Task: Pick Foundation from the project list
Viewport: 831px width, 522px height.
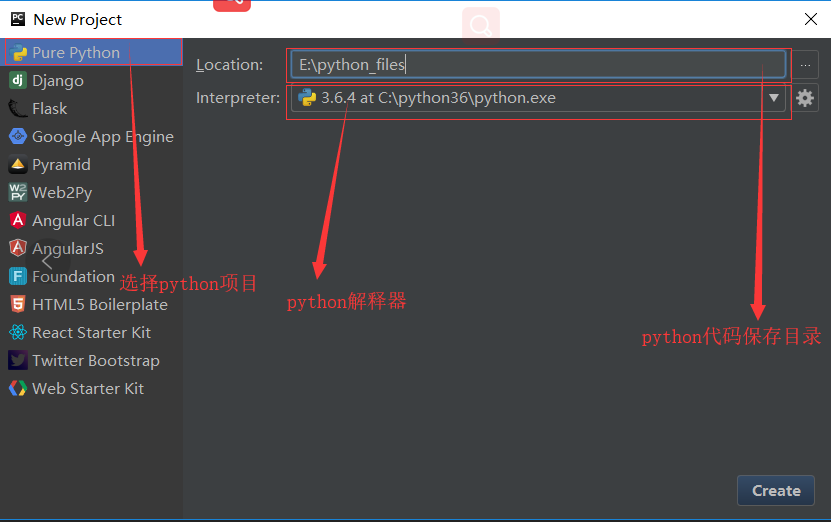Action: tap(73, 277)
